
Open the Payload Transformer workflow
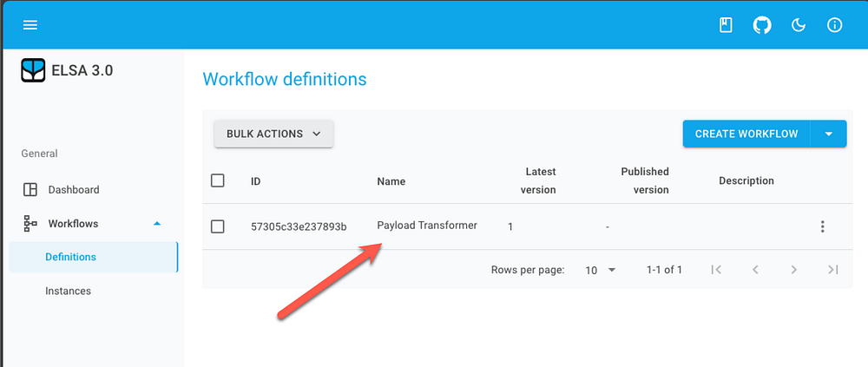click(427, 226)
